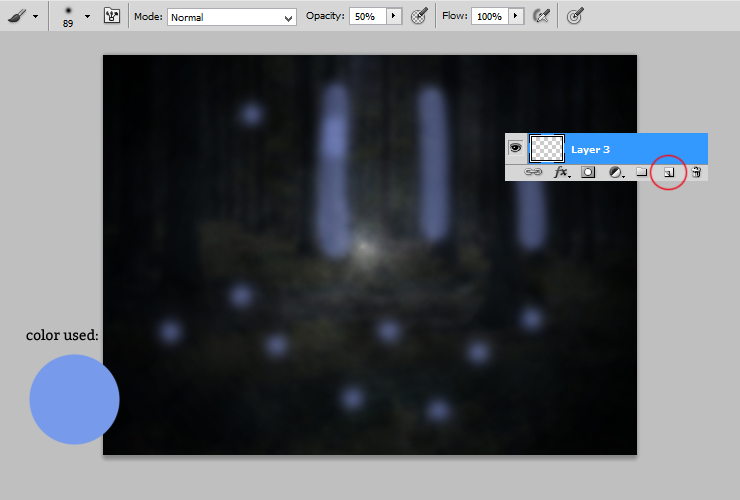Click the bright glow center on canvas
Viewport: 740px width, 500px height.
point(364,246)
